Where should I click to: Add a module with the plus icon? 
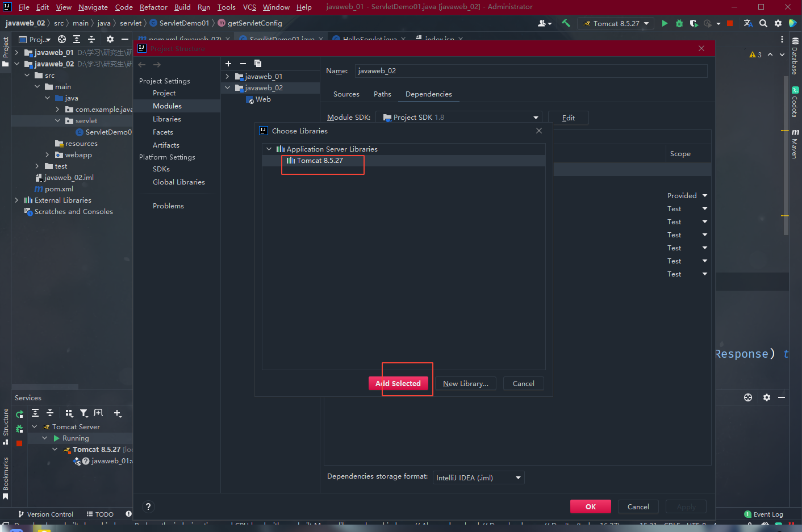[x=228, y=64]
